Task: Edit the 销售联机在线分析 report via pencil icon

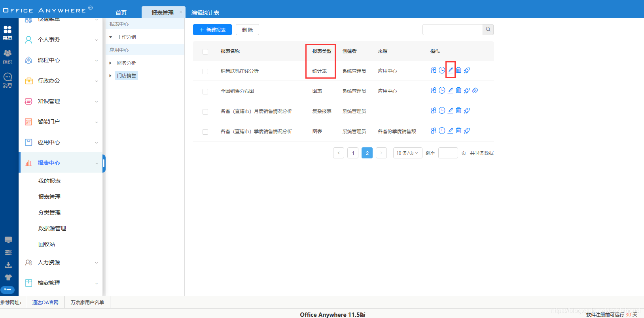Action: click(x=450, y=70)
